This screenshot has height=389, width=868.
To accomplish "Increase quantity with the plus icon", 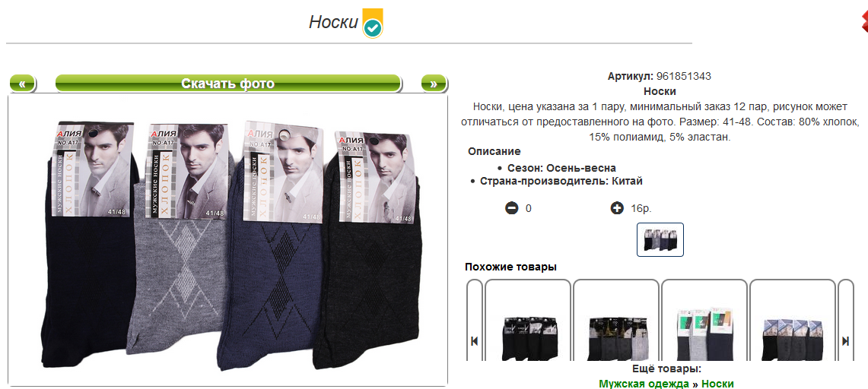I will (617, 208).
